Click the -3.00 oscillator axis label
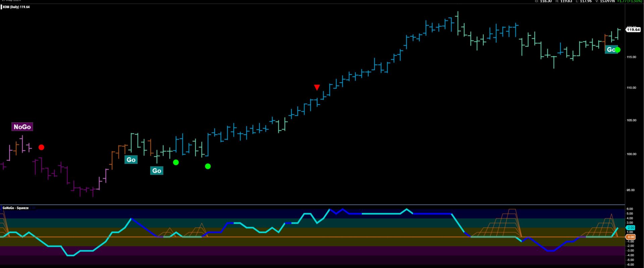Screen dimensions: 644x268 tap(630, 251)
